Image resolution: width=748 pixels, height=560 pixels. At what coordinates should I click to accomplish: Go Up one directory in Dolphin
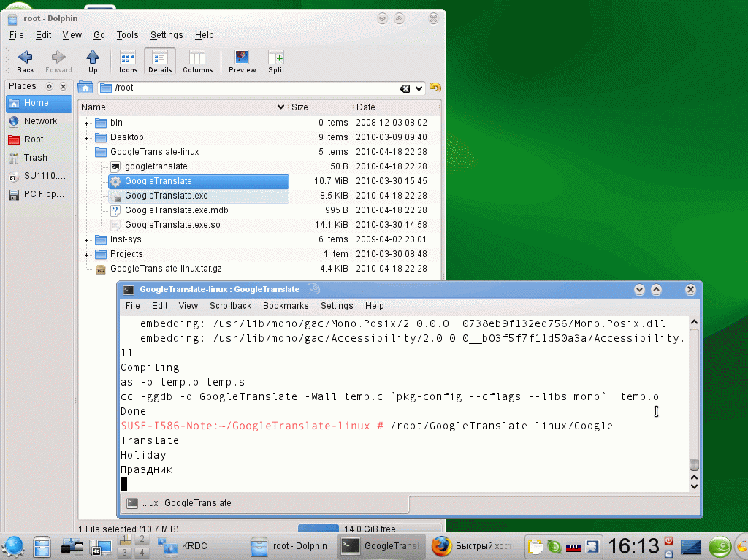93,62
